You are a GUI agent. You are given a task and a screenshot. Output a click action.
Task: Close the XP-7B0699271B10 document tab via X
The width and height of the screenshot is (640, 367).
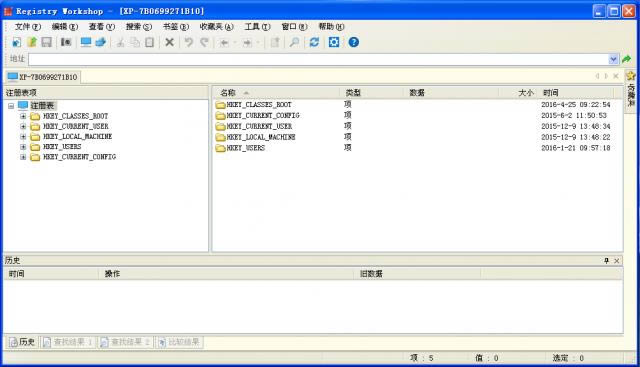(x=616, y=76)
